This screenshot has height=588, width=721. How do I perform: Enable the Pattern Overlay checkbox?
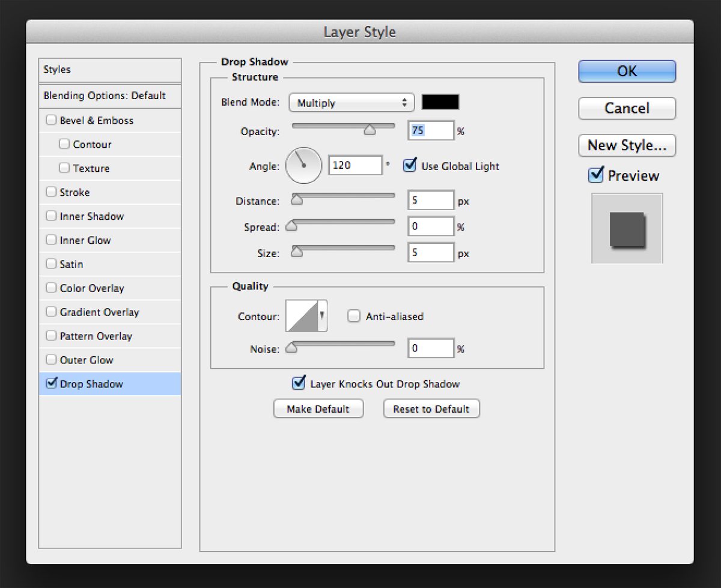(51, 336)
